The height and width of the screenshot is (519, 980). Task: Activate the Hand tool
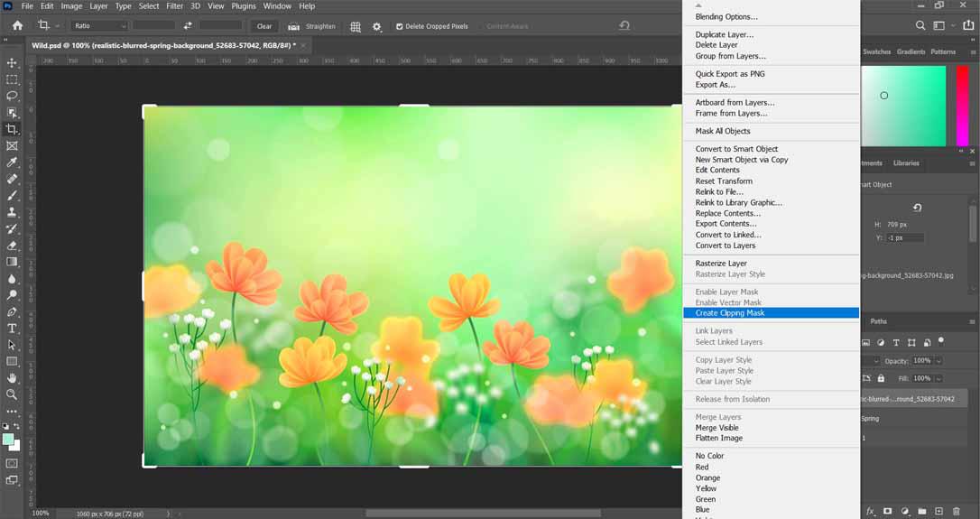click(x=12, y=378)
